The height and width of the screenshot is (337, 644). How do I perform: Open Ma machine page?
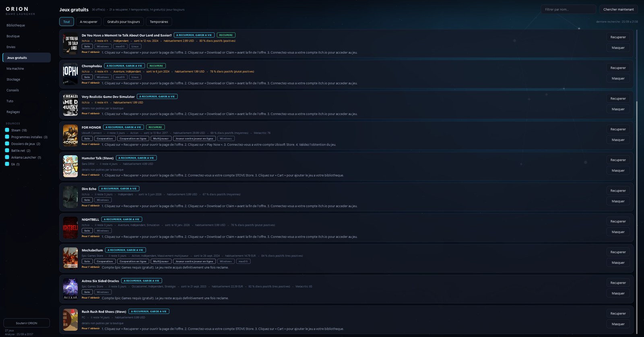pyautogui.click(x=27, y=68)
